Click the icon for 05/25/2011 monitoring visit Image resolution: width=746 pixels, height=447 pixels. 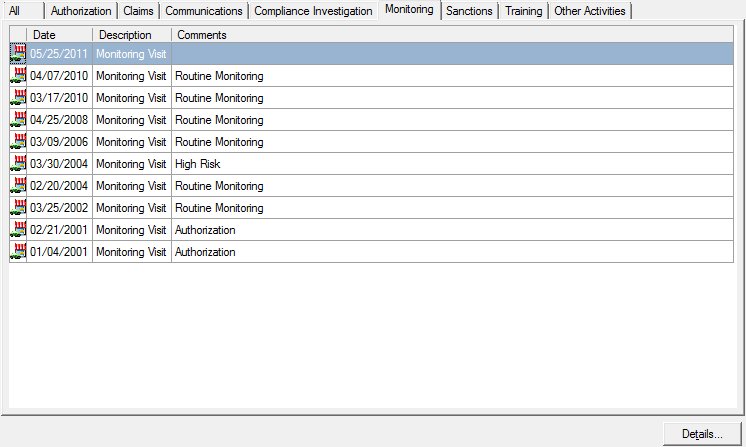(x=18, y=54)
